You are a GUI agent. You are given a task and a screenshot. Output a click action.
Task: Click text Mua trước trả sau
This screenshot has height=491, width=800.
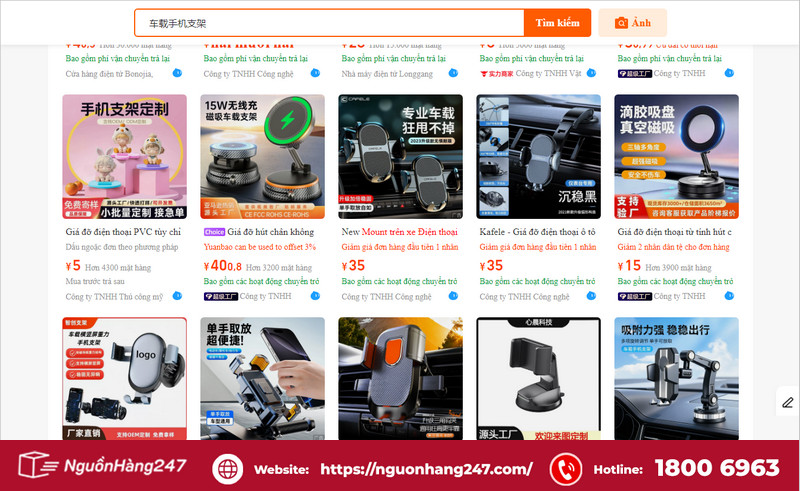point(95,281)
